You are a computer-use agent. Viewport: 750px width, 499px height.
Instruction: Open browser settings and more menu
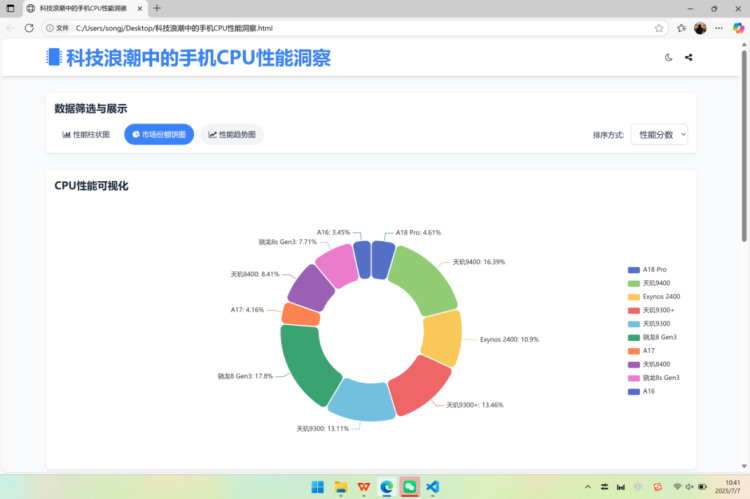719,28
